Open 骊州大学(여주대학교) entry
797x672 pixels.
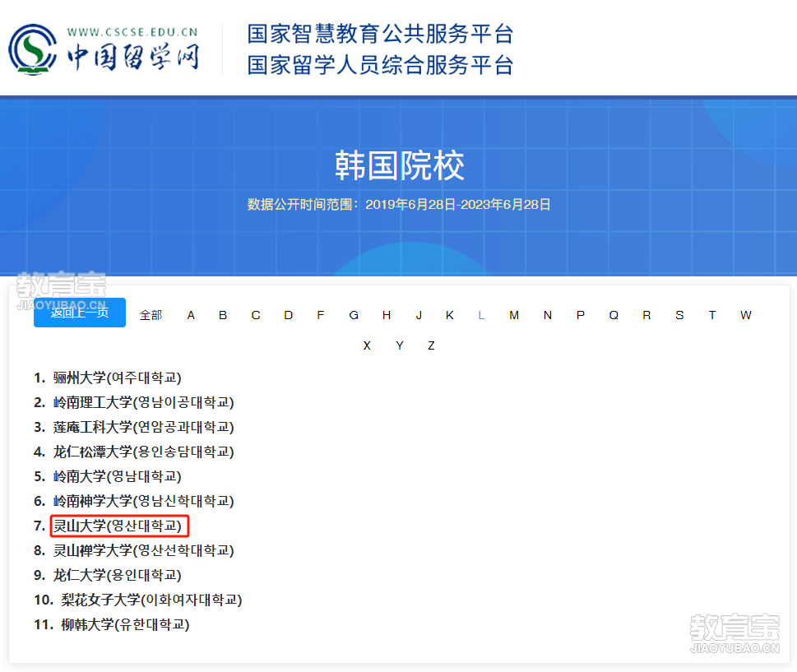click(x=118, y=378)
